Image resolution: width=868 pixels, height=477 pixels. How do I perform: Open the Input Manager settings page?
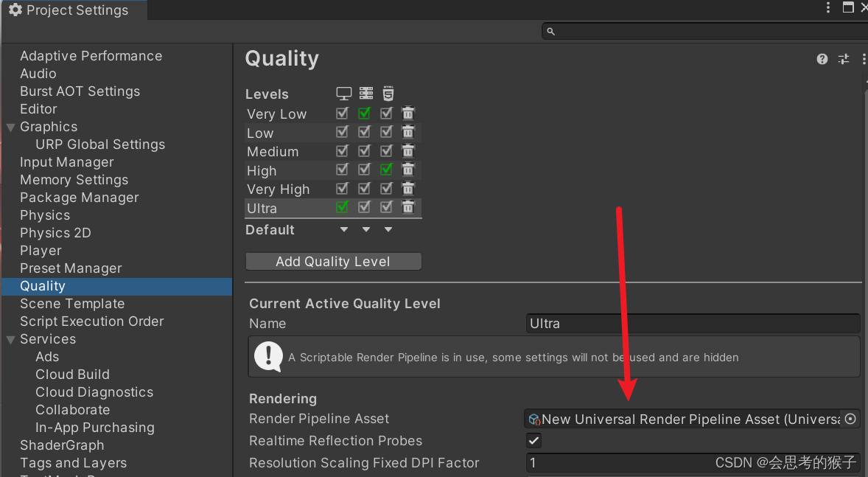point(68,161)
